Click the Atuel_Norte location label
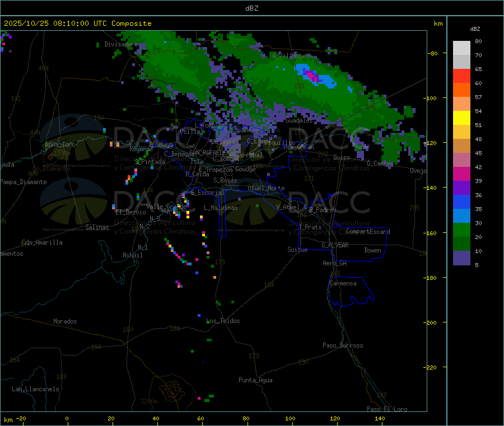 click(x=266, y=188)
